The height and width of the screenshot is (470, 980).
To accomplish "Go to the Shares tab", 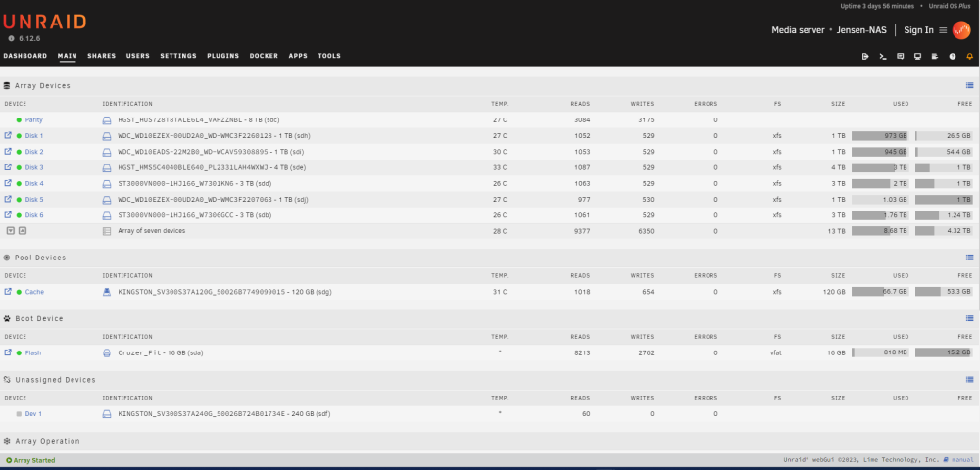I will point(101,56).
